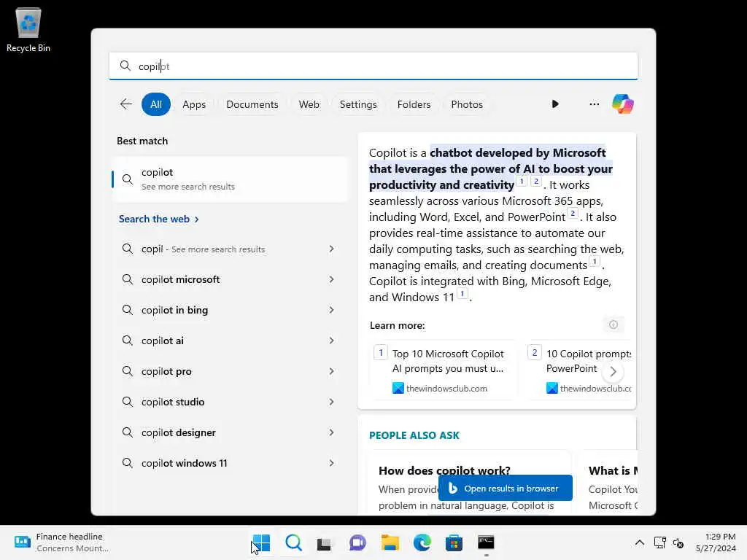The height and width of the screenshot is (560, 747).
Task: Switch to the Photos filter tab
Action: click(466, 104)
